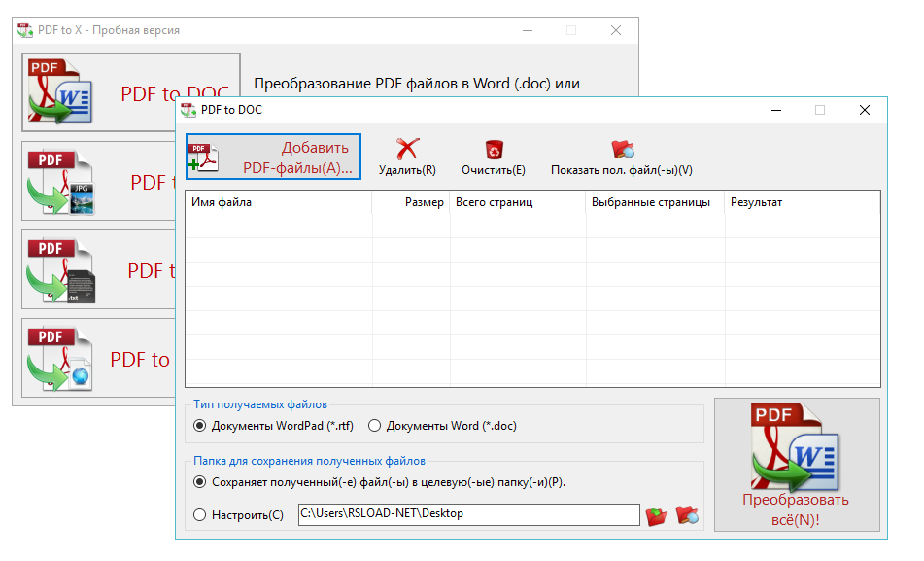Click the Очистить(E) trash bin icon
The height and width of the screenshot is (561, 924).
494,150
